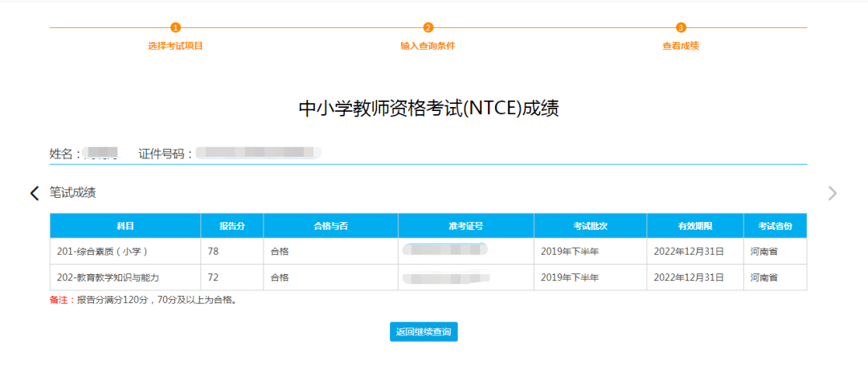
Task: Click the score 78 cell
Action: pyautogui.click(x=232, y=252)
